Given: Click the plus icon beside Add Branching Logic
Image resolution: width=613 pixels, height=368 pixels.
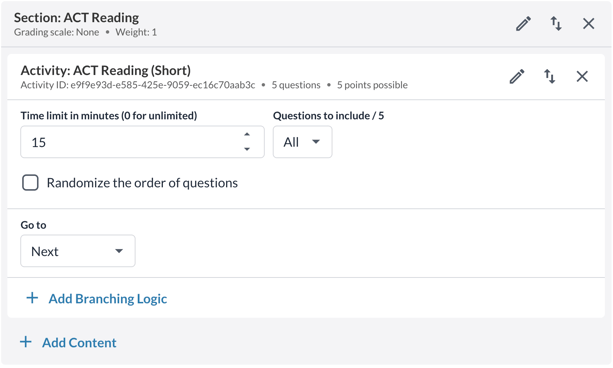Looking at the screenshot, I should (32, 298).
